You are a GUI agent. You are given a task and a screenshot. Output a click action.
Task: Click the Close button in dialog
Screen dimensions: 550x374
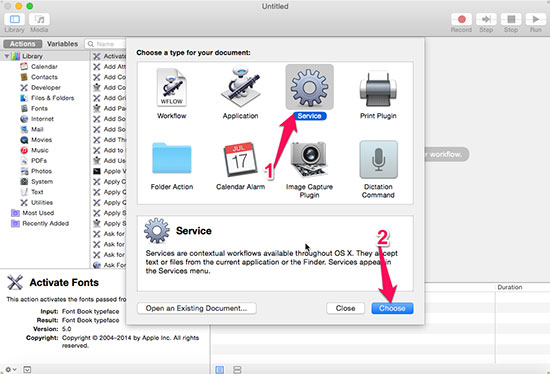point(346,308)
